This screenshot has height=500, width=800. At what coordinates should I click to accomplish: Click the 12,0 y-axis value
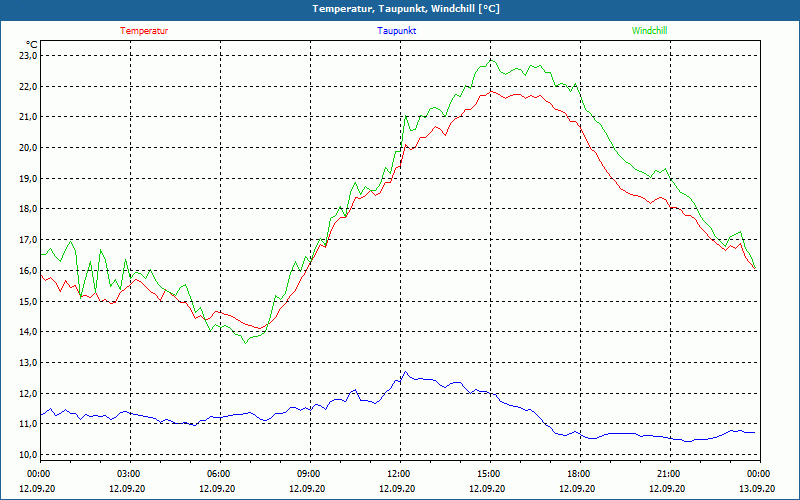click(28, 393)
